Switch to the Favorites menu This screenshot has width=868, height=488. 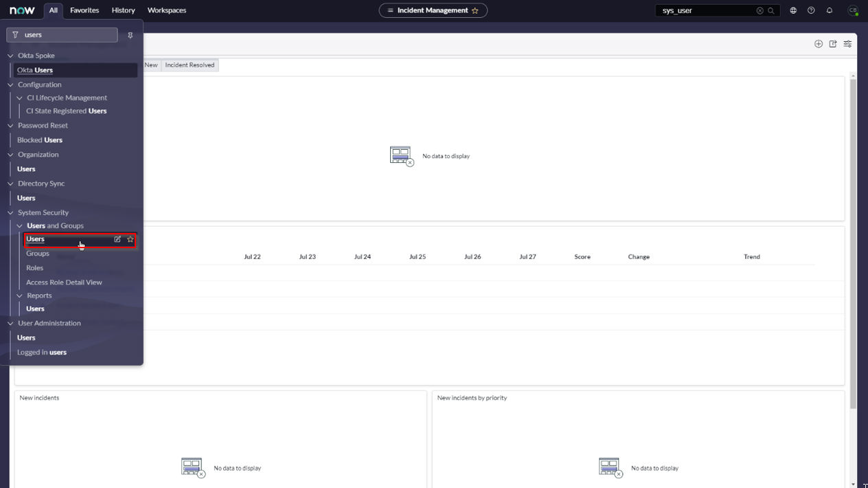[x=84, y=10]
